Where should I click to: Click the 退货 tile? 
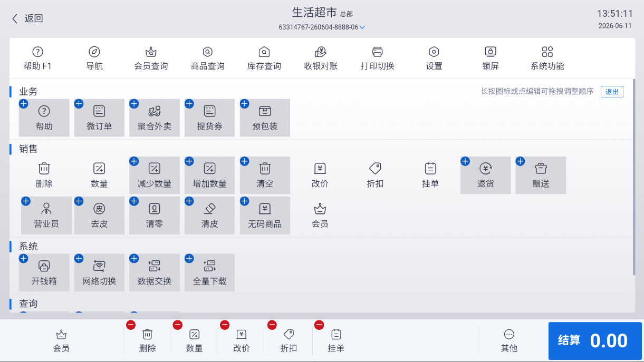coord(486,175)
